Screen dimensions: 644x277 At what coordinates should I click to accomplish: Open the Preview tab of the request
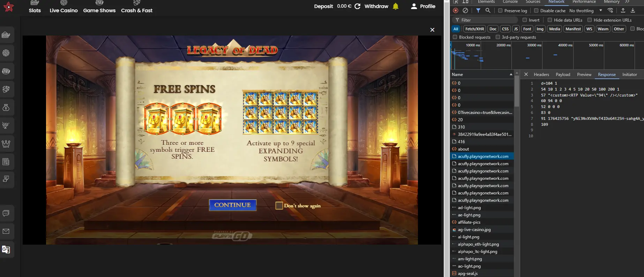[x=584, y=74]
